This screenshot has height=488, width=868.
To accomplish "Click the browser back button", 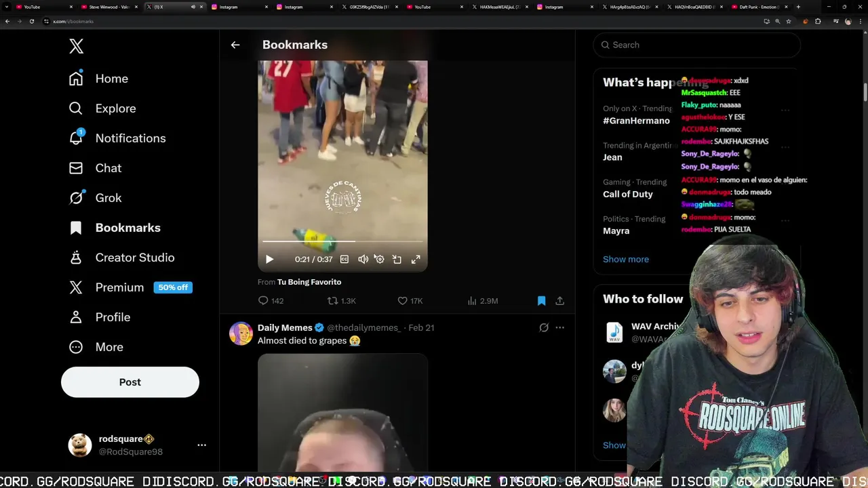I will click(x=7, y=21).
